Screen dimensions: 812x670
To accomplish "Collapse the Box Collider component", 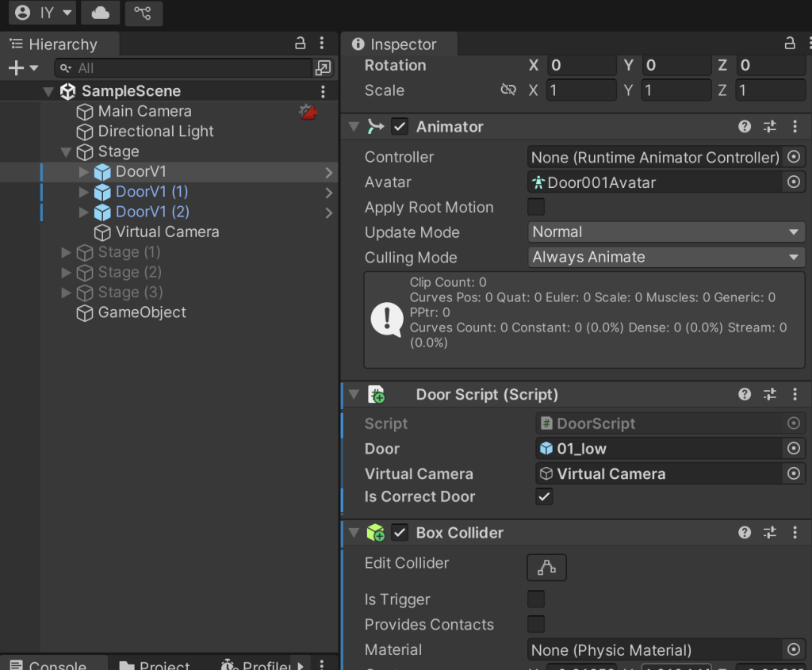I will tap(354, 533).
